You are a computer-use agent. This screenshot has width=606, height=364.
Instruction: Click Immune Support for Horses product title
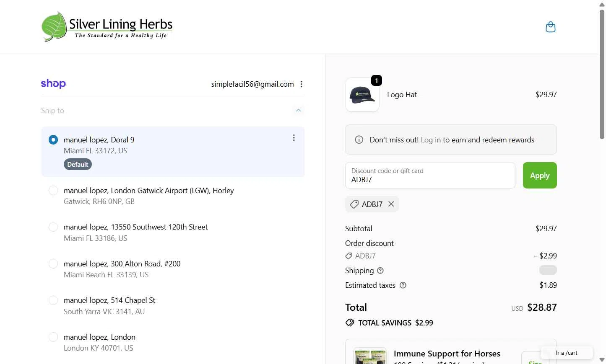tap(447, 354)
